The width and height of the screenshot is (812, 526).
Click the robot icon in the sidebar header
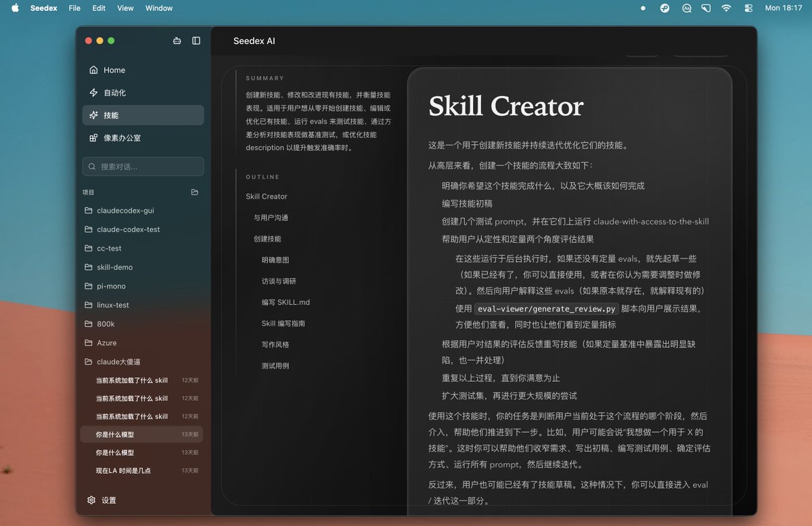point(177,41)
